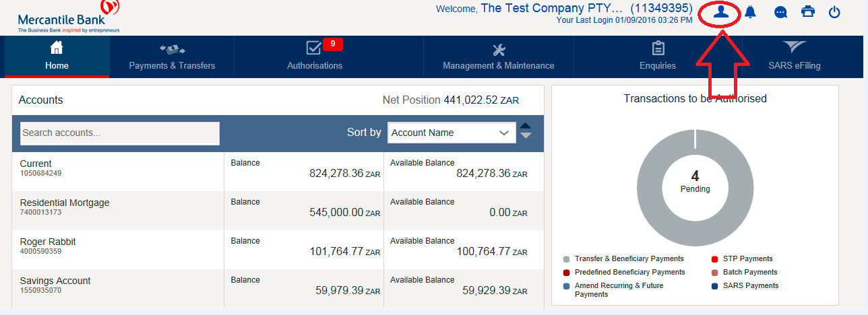Open the Payments & Transfers menu
This screenshot has width=868, height=315.
tap(172, 57)
